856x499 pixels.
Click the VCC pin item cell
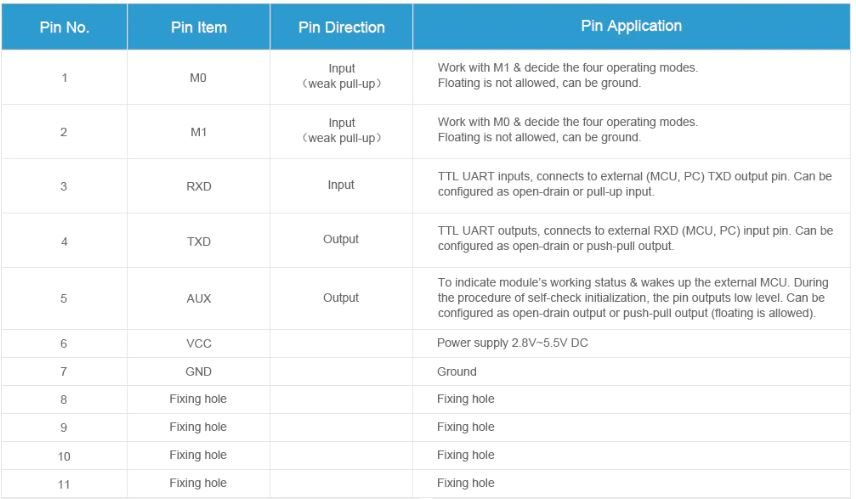click(198, 343)
